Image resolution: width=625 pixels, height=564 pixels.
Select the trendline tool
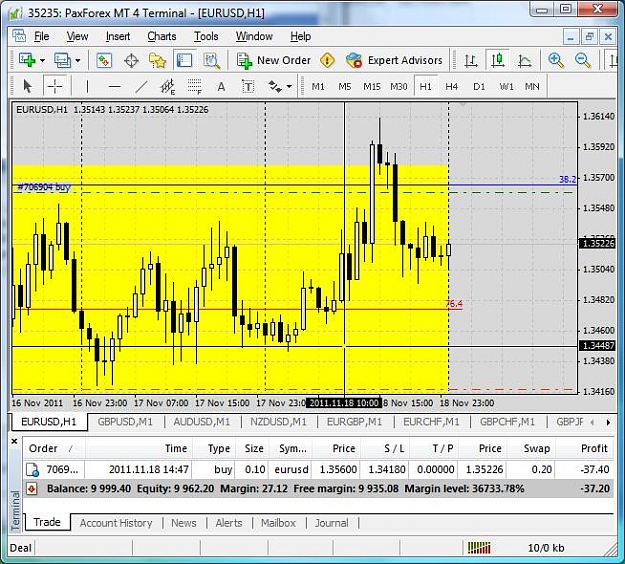[141, 86]
